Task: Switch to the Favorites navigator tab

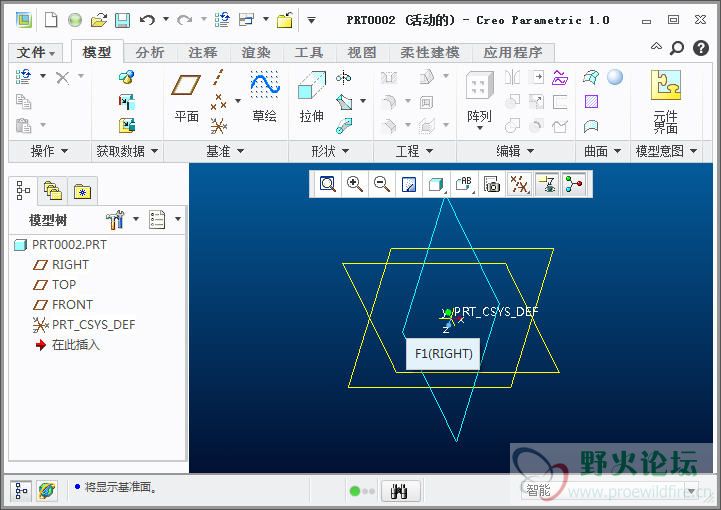Action: (82, 191)
